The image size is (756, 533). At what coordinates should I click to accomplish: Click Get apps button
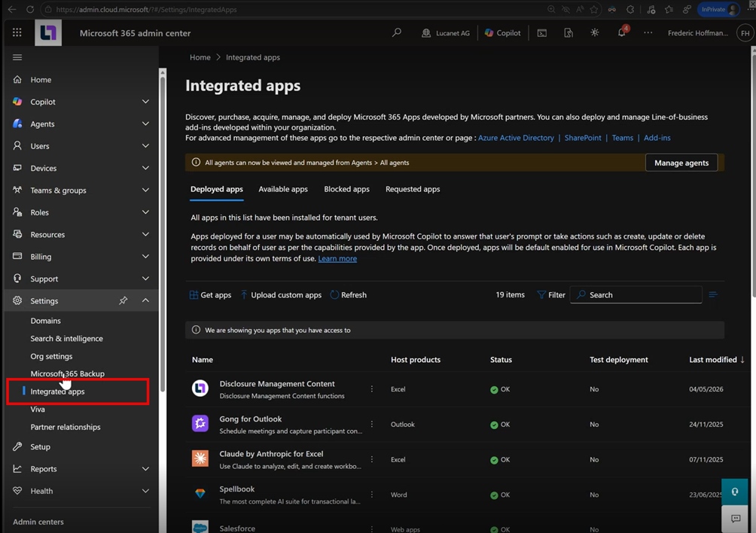(x=210, y=295)
